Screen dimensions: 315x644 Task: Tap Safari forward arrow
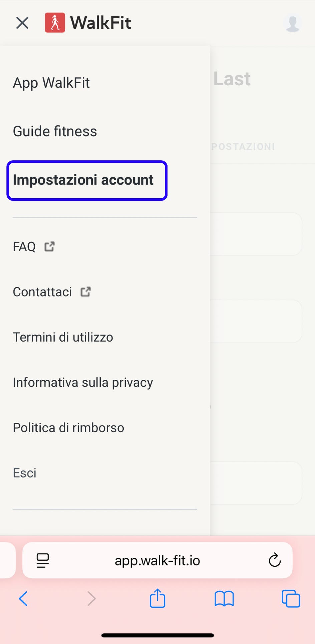91,599
